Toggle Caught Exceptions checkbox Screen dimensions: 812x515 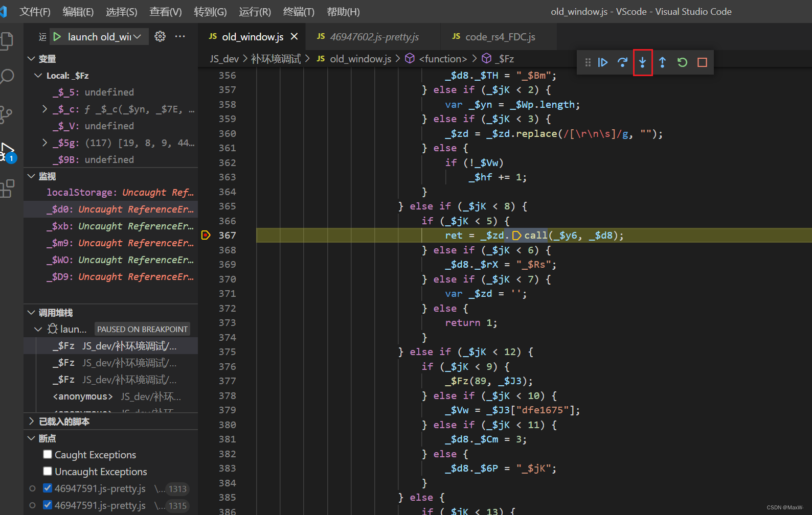[x=48, y=454]
